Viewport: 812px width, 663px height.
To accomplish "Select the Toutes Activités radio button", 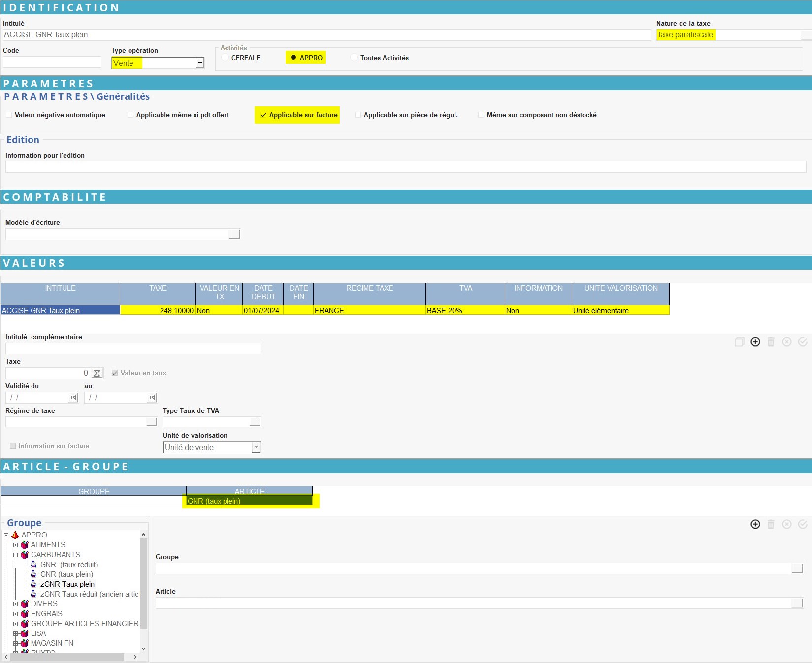I will 354,58.
